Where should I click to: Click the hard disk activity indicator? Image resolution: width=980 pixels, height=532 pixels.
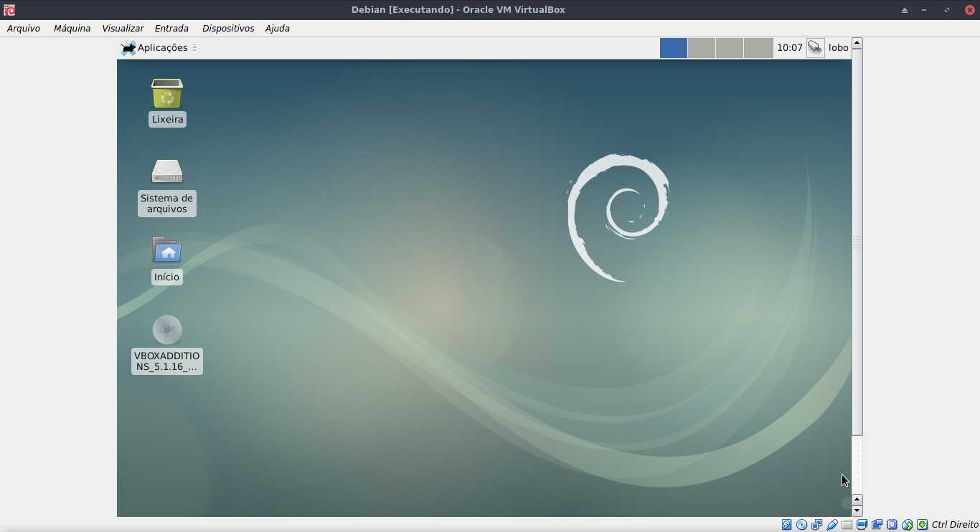(x=787, y=525)
